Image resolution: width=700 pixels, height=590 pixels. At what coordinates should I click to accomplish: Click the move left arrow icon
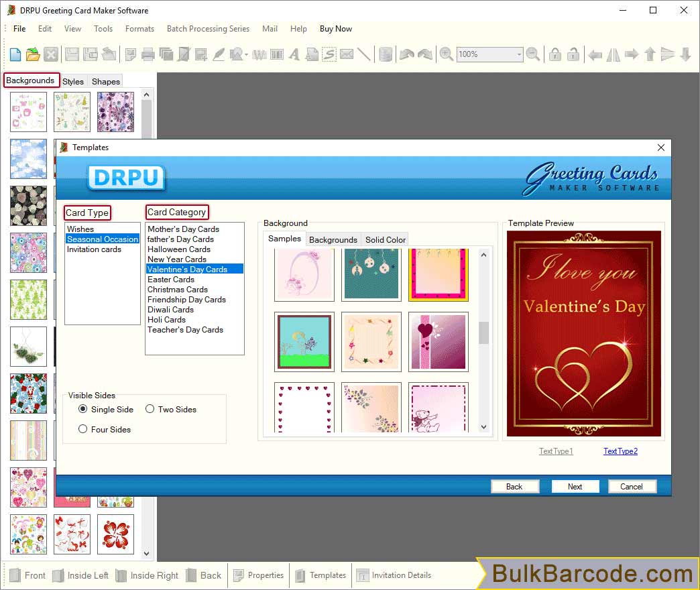click(595, 54)
